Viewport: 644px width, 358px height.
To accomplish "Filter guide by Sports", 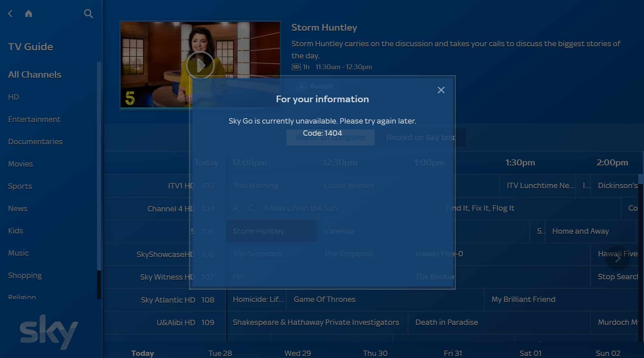I will pos(20,186).
